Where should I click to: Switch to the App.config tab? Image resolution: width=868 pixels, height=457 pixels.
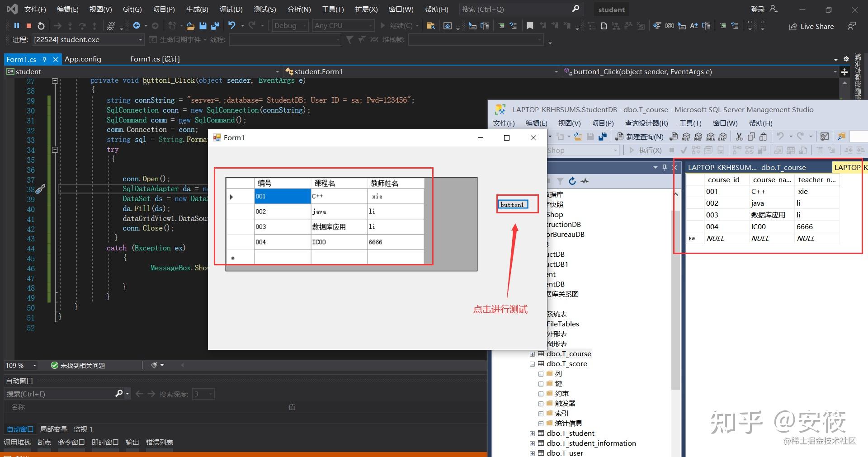[x=83, y=59]
